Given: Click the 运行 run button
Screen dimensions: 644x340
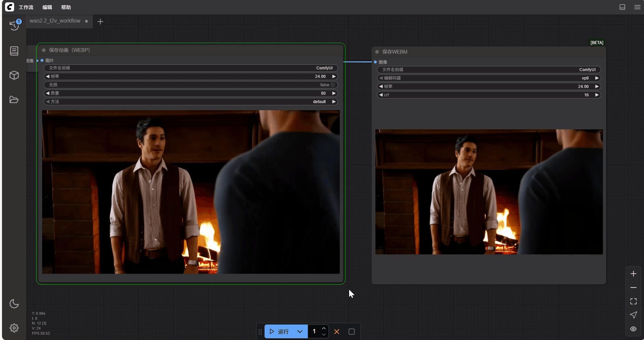Looking at the screenshot, I should coord(279,332).
